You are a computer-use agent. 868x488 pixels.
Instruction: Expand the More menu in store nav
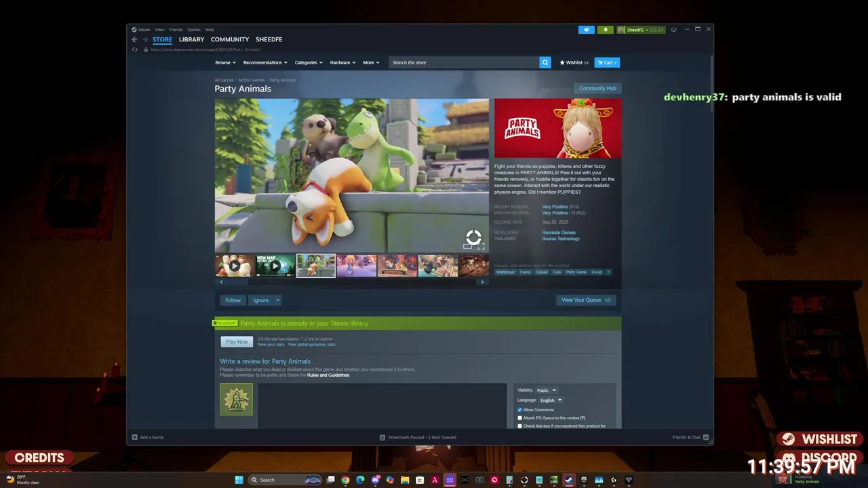click(x=371, y=62)
